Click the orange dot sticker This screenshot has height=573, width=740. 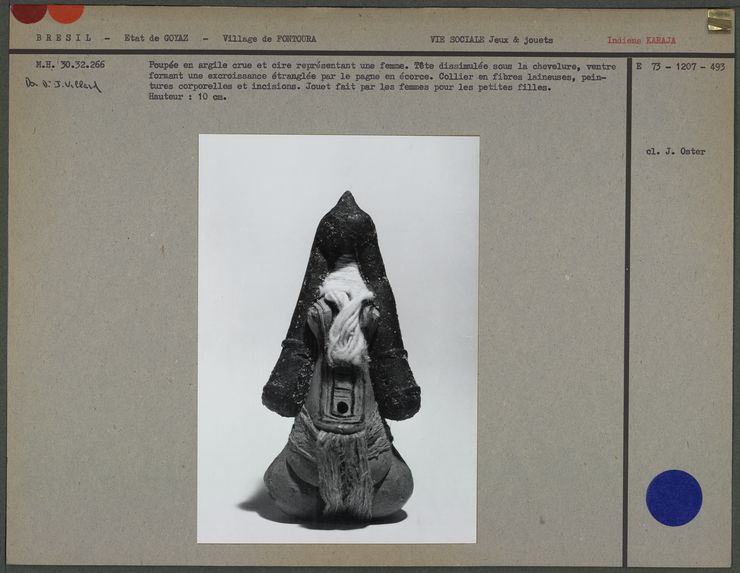(66, 12)
